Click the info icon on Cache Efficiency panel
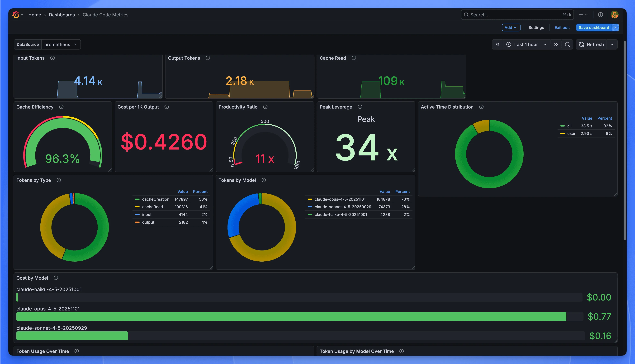This screenshot has height=364, width=635. (x=61, y=107)
